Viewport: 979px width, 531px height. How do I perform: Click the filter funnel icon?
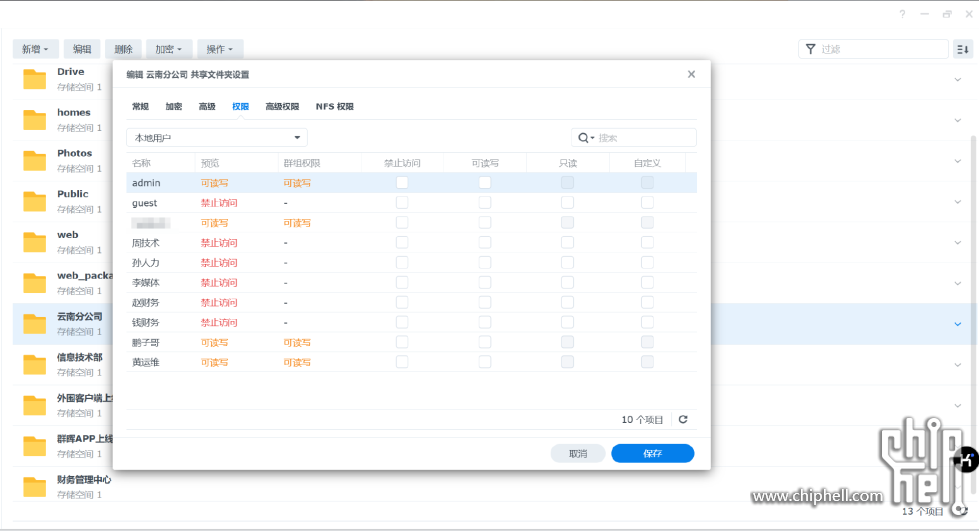[810, 49]
